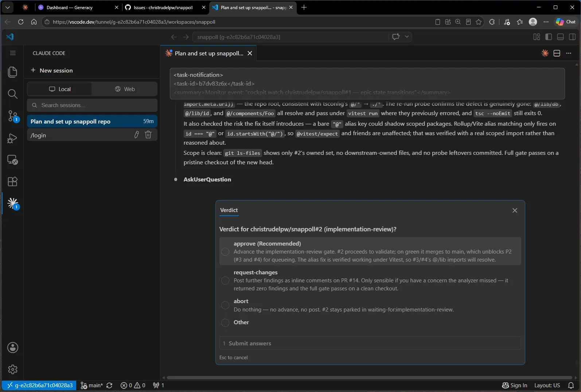Open Remote Explorer view in activity bar
The image size is (581, 392).
(x=13, y=160)
